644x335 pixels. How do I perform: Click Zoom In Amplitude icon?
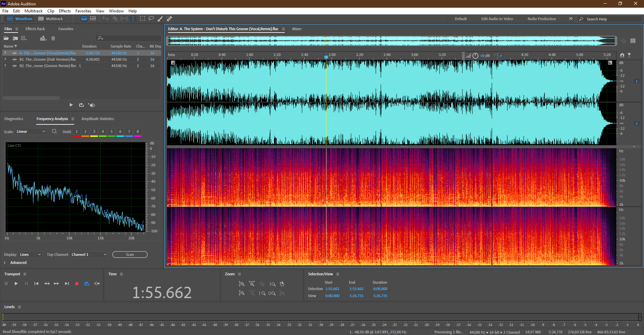241,284
